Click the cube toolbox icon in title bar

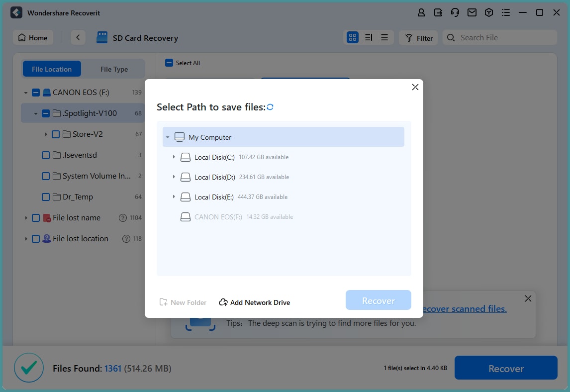pyautogui.click(x=489, y=13)
